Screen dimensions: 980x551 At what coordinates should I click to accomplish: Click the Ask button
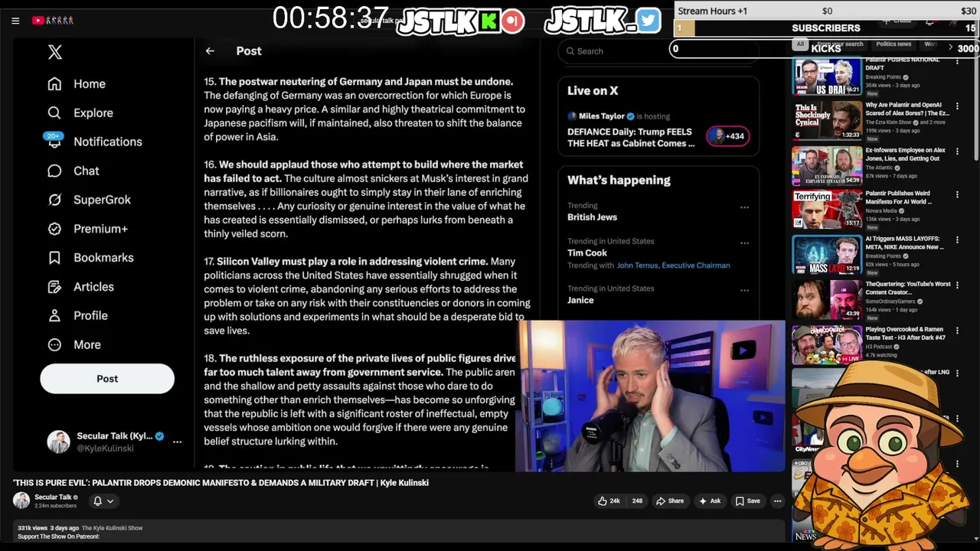[709, 501]
